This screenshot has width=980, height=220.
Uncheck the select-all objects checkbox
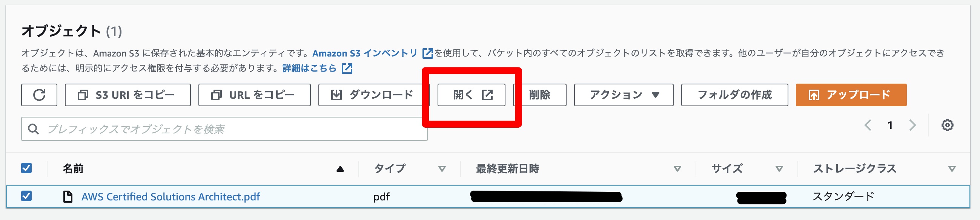26,168
